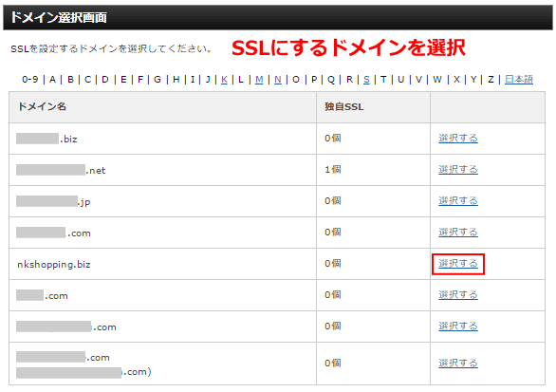Filter domains by letter M
Screen dimensions: 556x392
click(x=259, y=80)
